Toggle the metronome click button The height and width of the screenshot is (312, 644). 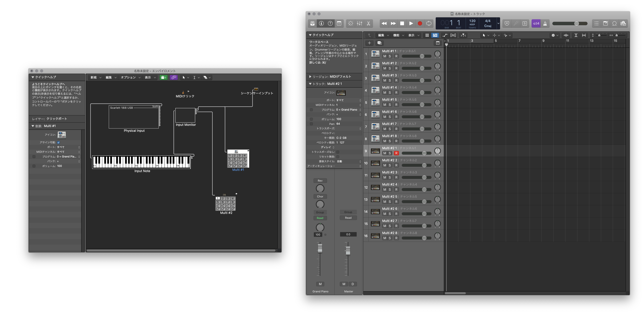click(x=545, y=24)
